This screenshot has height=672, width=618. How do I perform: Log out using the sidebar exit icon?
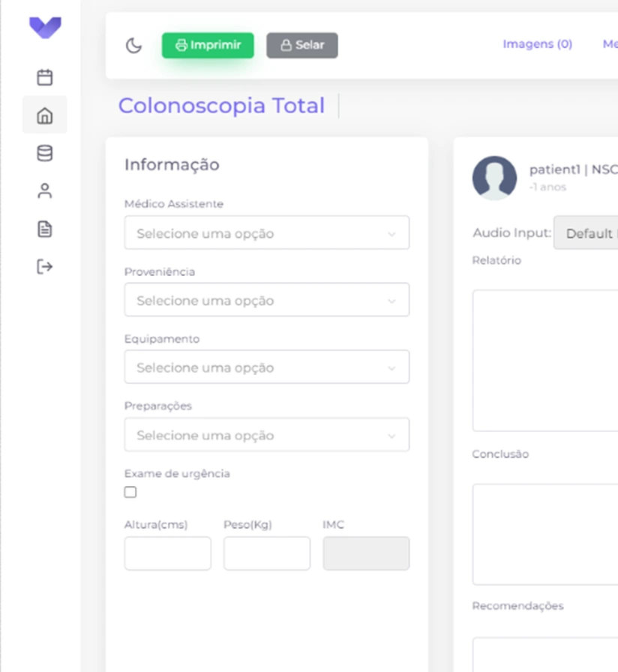click(44, 266)
